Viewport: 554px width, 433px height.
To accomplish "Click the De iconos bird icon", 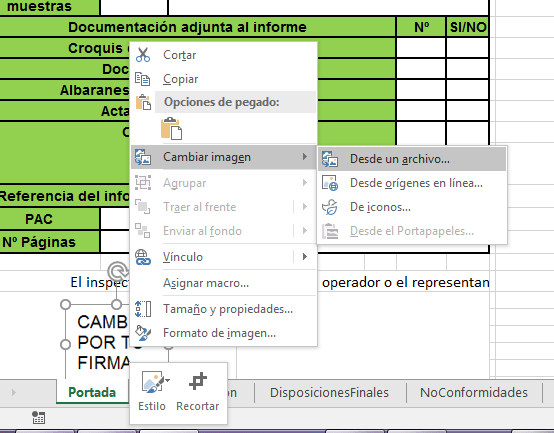I will [x=330, y=207].
